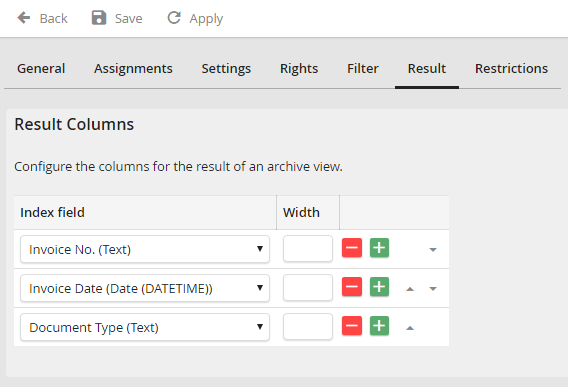This screenshot has width=568, height=387.
Task: Click width field for Invoice No. row
Action: point(308,249)
